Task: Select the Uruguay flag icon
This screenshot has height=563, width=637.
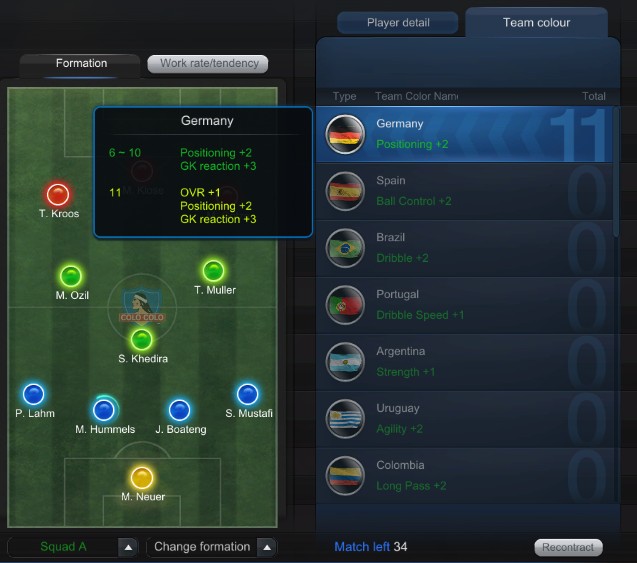Action: coord(345,419)
